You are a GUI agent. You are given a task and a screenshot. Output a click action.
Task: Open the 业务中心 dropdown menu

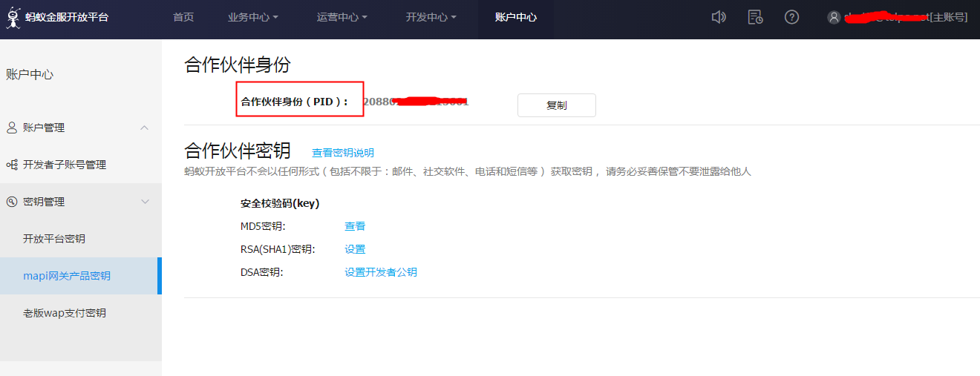pyautogui.click(x=253, y=17)
